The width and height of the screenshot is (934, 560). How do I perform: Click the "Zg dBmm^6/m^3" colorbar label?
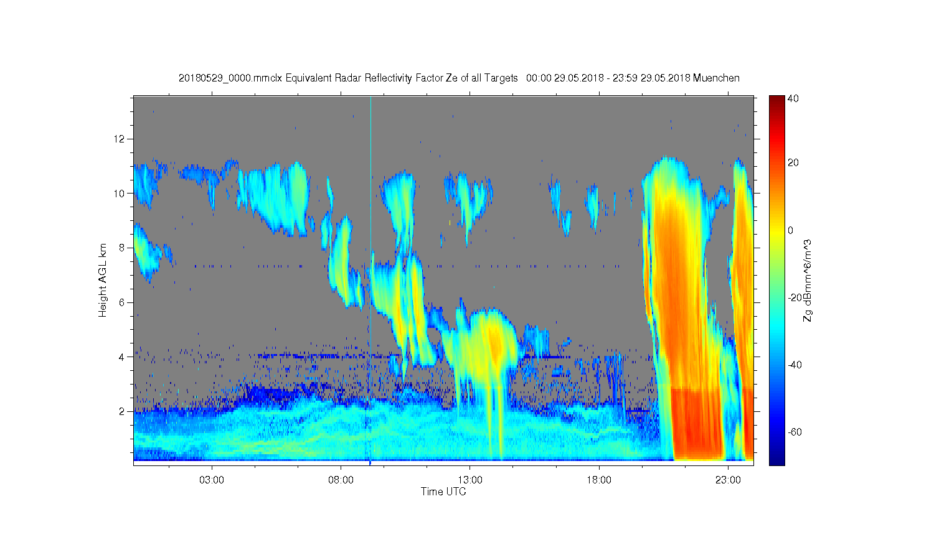click(808, 281)
